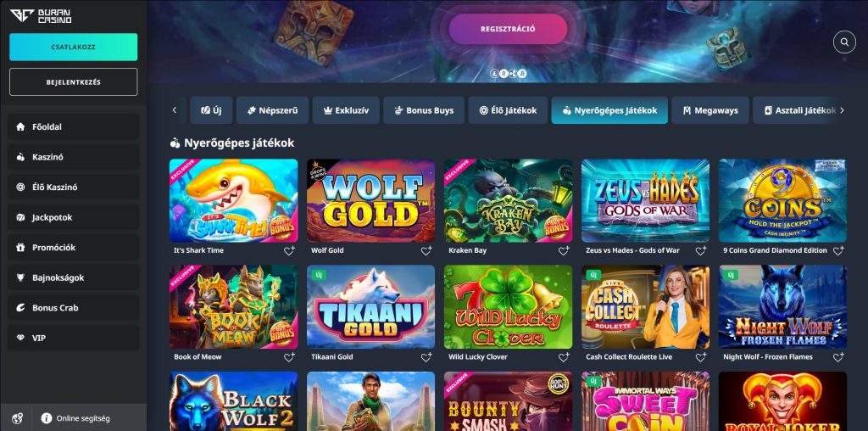868x431 pixels.
Task: Click the Buran Casino logo
Action: pyautogui.click(x=41, y=16)
